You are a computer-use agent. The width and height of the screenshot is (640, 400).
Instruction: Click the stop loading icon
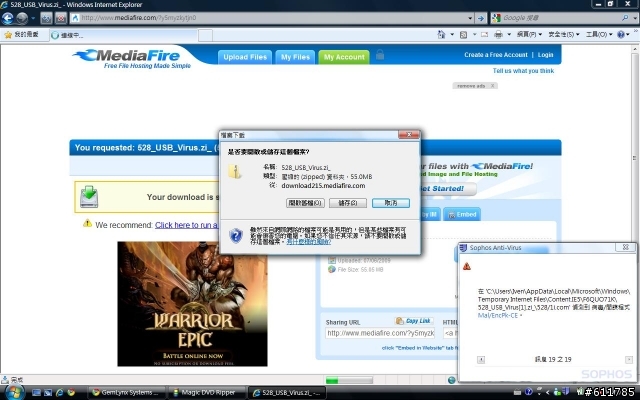pos(61,18)
